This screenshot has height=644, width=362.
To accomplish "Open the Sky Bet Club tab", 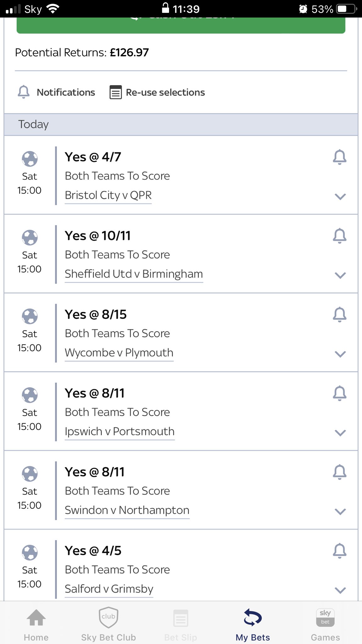I will click(x=108, y=624).
